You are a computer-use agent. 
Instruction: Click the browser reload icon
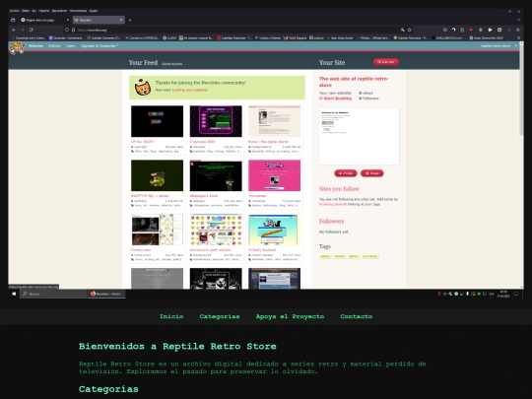tap(32, 30)
